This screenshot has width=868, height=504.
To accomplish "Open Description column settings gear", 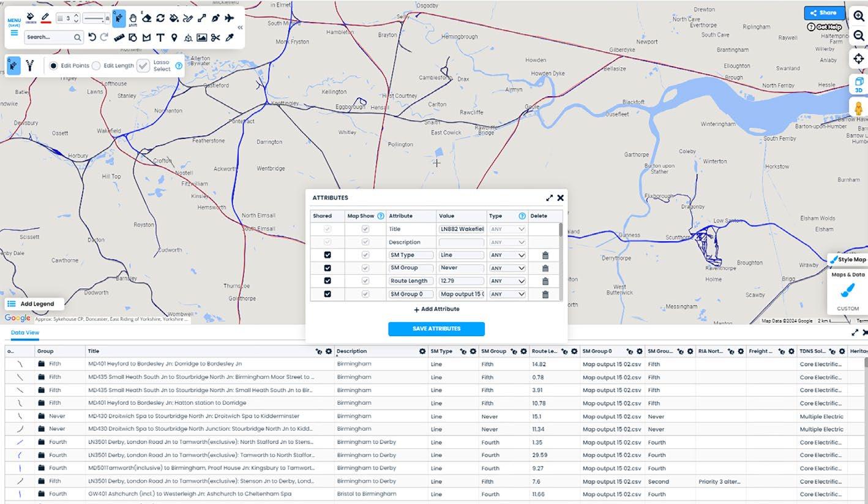I will coord(422,352).
